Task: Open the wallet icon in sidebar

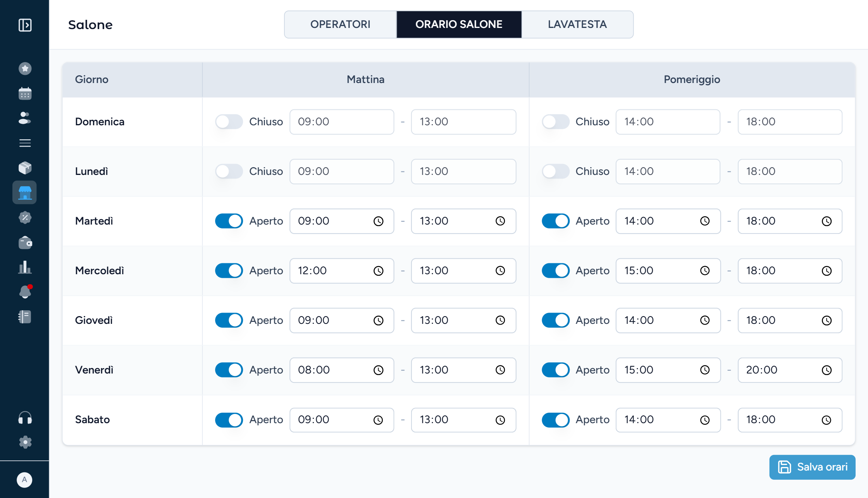Action: tap(25, 242)
